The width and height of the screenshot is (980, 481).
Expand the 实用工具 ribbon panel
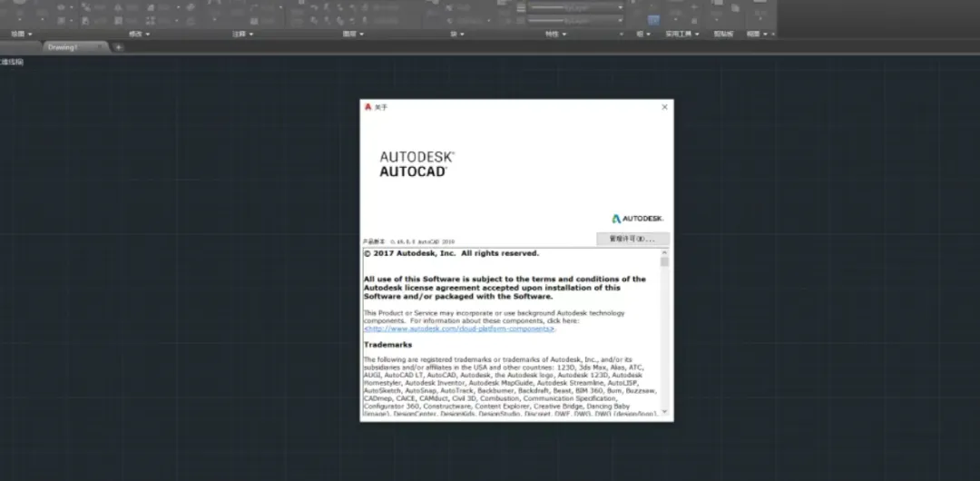(x=681, y=34)
